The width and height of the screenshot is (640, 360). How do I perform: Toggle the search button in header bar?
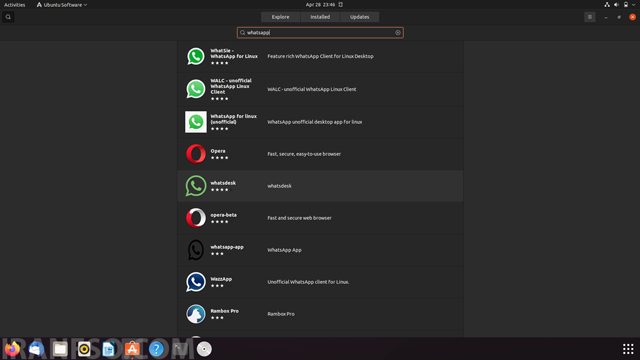(x=8, y=17)
